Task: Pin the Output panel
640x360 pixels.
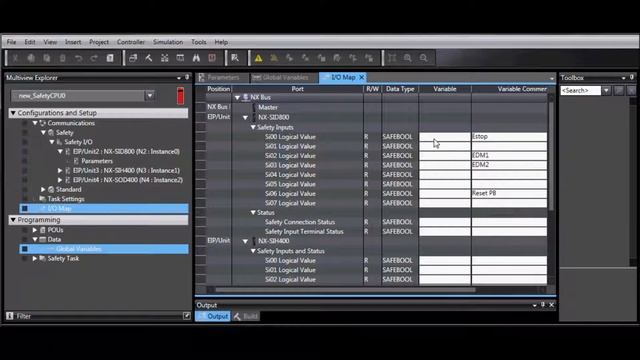Action: pos(543,304)
